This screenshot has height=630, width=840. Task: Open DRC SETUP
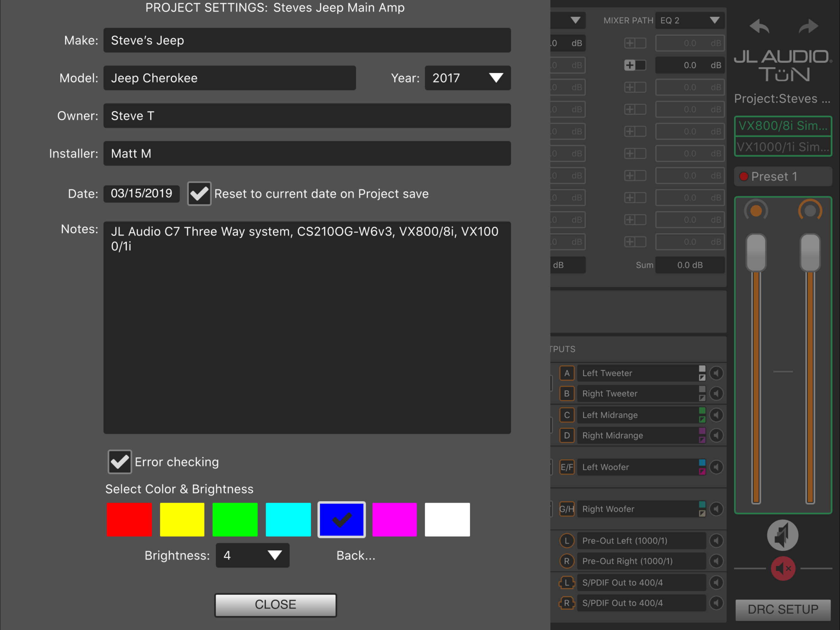pyautogui.click(x=783, y=609)
